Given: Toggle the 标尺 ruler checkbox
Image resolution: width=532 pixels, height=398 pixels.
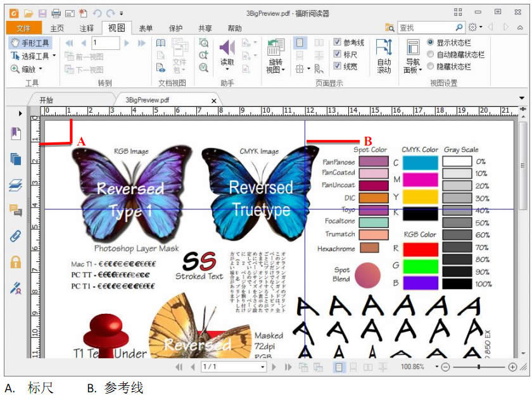Looking at the screenshot, I should pos(337,54).
